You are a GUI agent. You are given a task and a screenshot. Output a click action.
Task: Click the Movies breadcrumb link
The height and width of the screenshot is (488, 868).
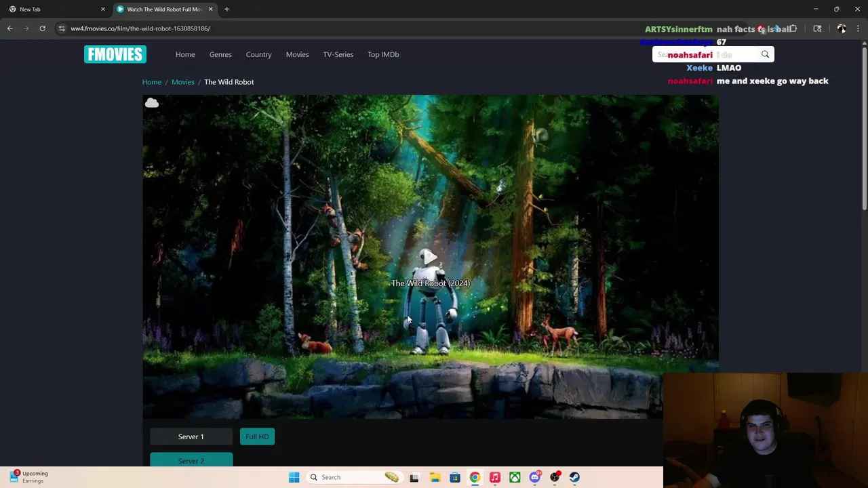tap(182, 82)
